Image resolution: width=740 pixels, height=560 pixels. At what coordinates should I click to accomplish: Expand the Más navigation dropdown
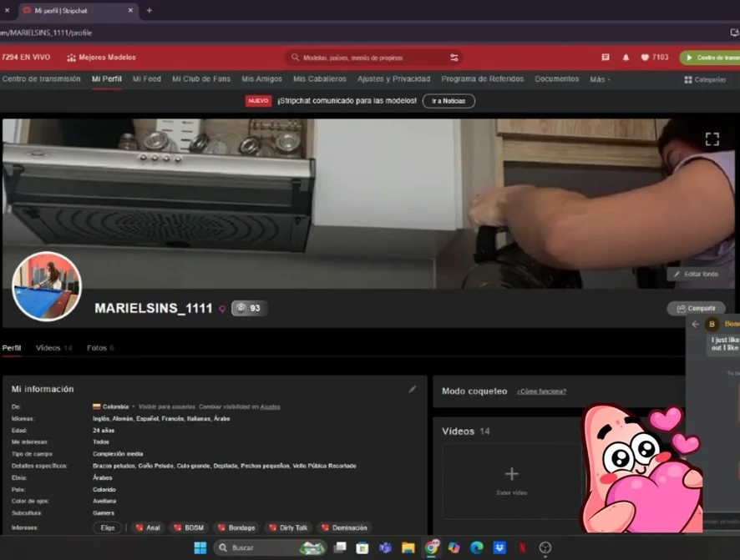click(599, 79)
